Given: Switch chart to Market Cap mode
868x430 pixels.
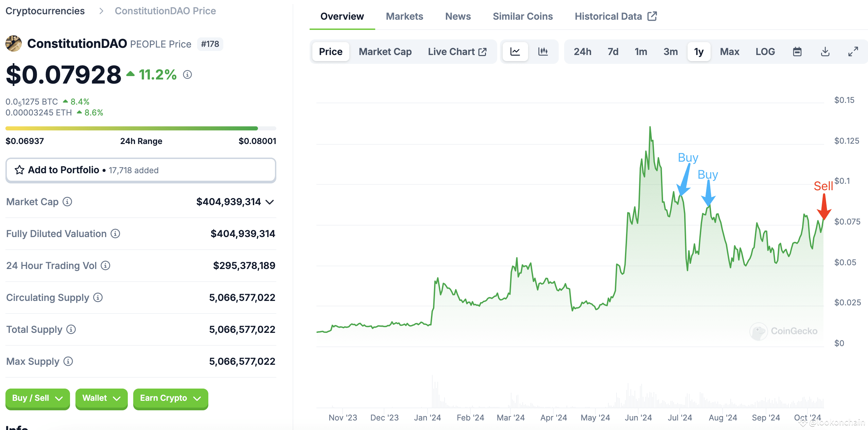Looking at the screenshot, I should 385,51.
